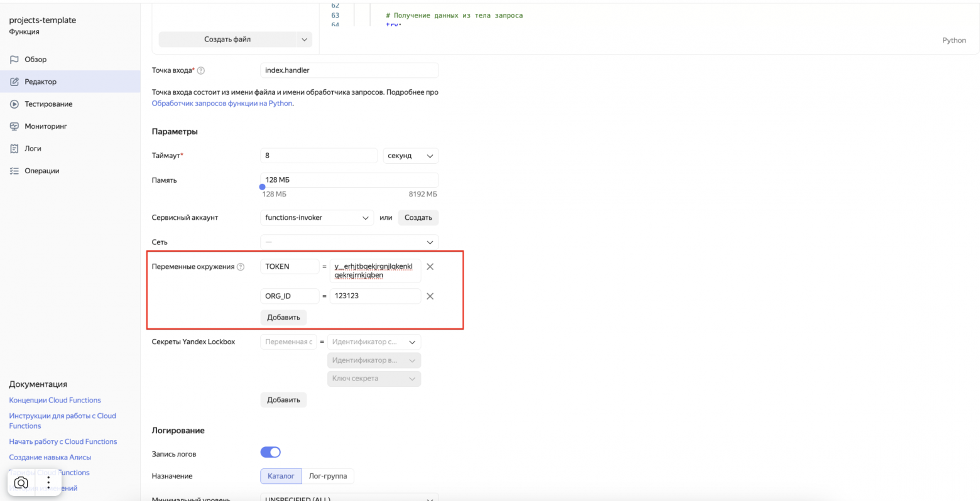The height and width of the screenshot is (501, 980).
Task: Click Создать button for service account
Action: 418,218
